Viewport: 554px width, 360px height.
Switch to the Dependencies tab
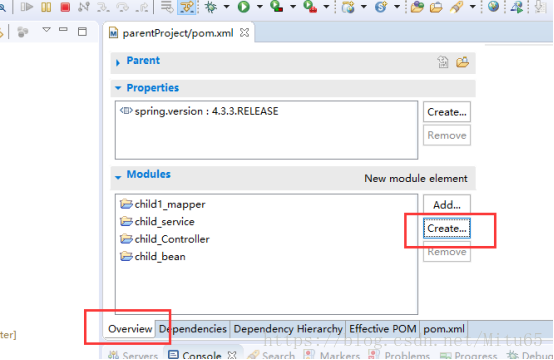(193, 329)
